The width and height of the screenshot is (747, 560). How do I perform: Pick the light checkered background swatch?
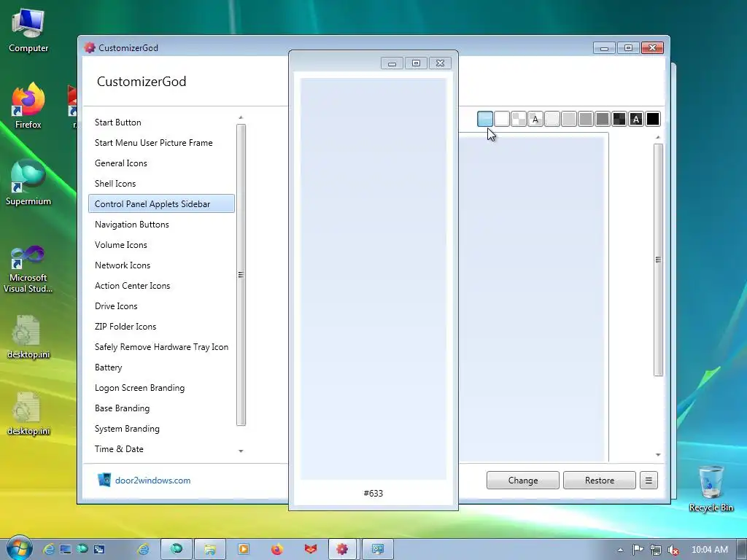pyautogui.click(x=519, y=119)
